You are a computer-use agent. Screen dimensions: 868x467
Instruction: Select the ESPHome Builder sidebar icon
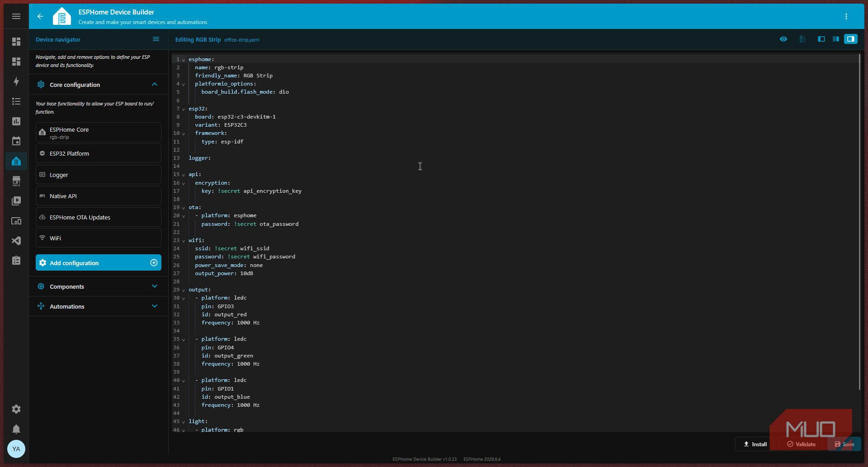(x=16, y=161)
